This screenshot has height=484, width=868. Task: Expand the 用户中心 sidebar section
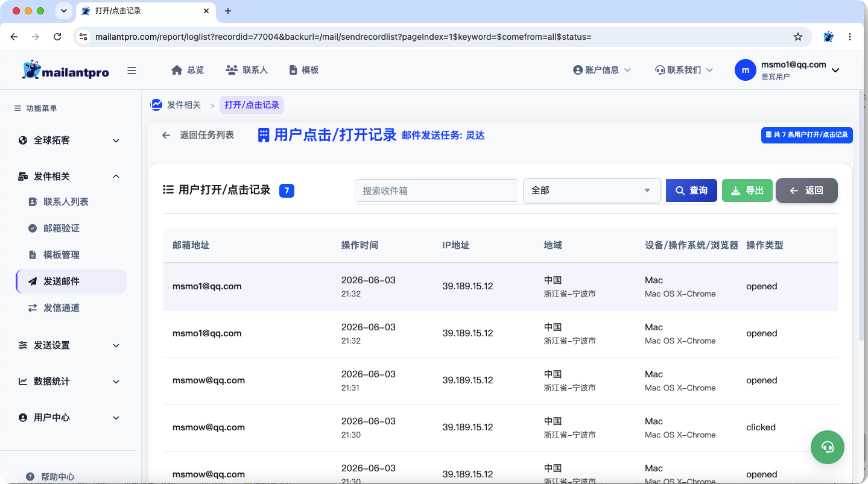69,418
